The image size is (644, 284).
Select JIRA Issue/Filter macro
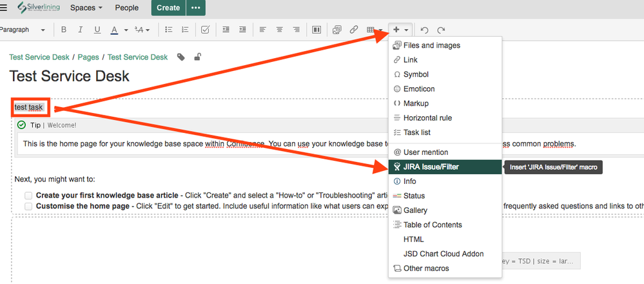(x=445, y=167)
